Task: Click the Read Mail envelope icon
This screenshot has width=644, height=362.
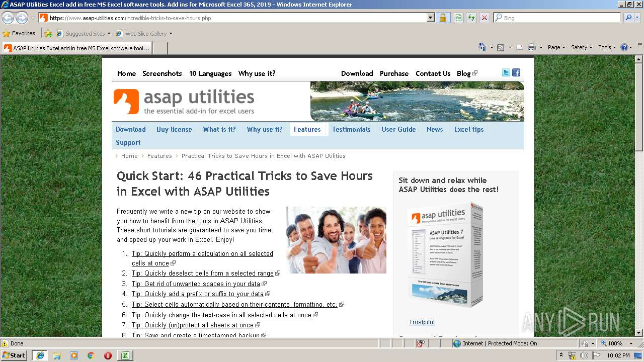Action: coord(519,47)
